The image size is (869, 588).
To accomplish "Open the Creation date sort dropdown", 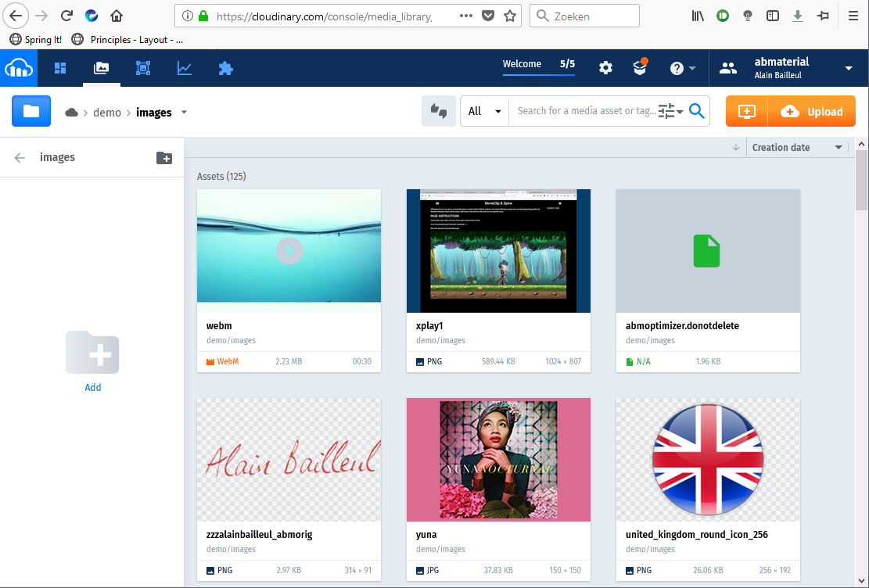I will click(797, 148).
